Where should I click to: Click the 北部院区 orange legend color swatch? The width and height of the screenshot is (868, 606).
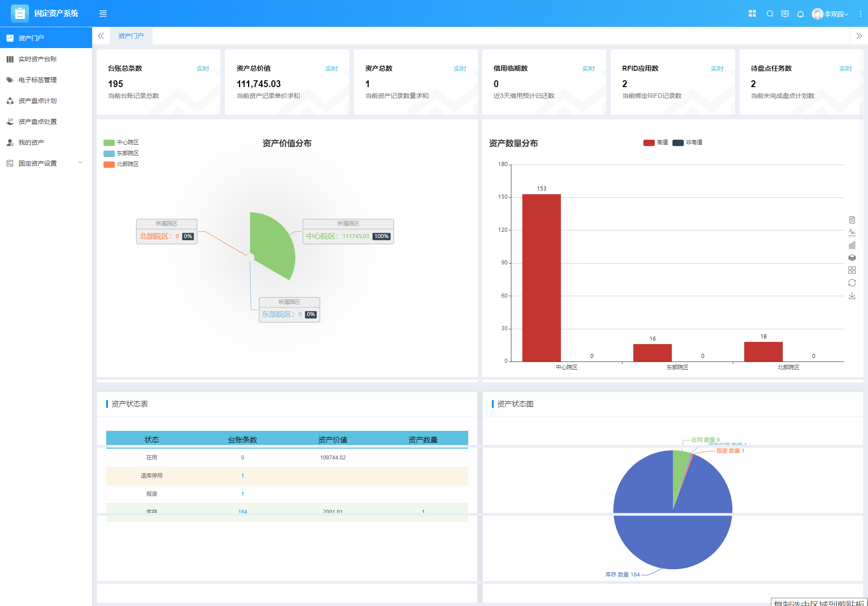click(109, 164)
